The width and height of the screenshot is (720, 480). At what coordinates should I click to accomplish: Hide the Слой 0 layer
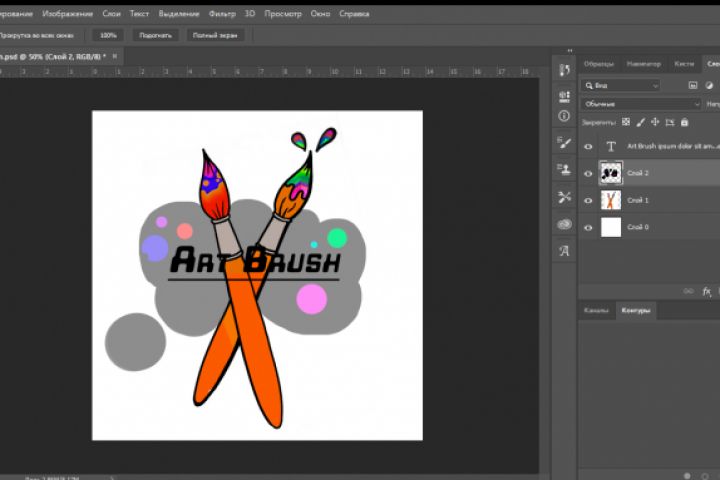click(588, 227)
